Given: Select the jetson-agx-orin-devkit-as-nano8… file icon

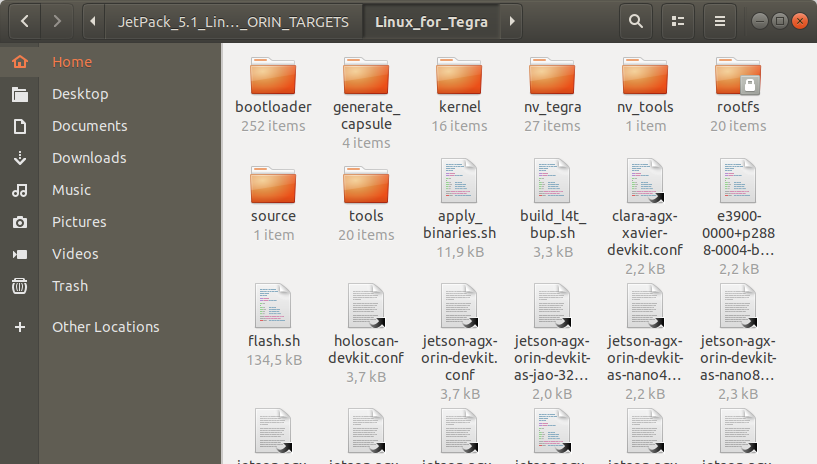Looking at the screenshot, I should 738,306.
